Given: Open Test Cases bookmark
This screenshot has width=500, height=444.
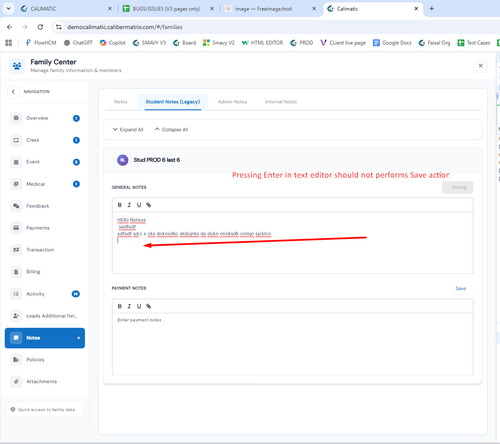Looking at the screenshot, I should tap(474, 43).
